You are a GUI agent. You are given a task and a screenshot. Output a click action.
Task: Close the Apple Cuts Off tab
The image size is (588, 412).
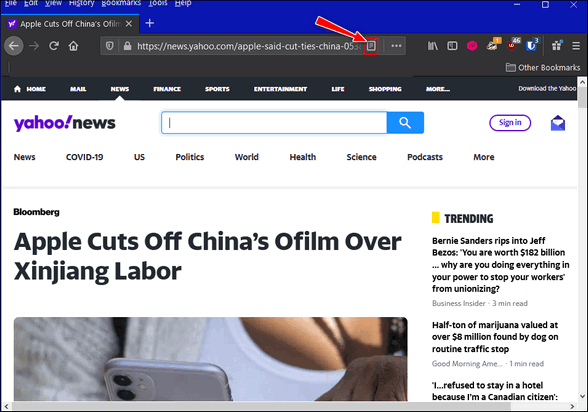[x=129, y=24]
